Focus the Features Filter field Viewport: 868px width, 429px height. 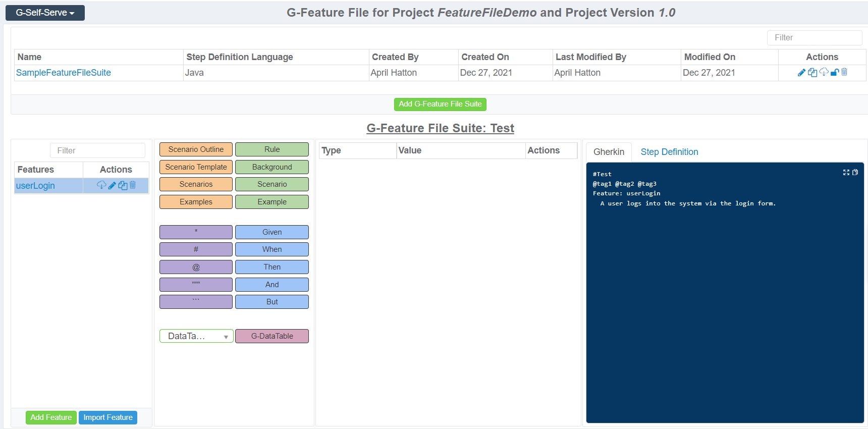click(97, 150)
